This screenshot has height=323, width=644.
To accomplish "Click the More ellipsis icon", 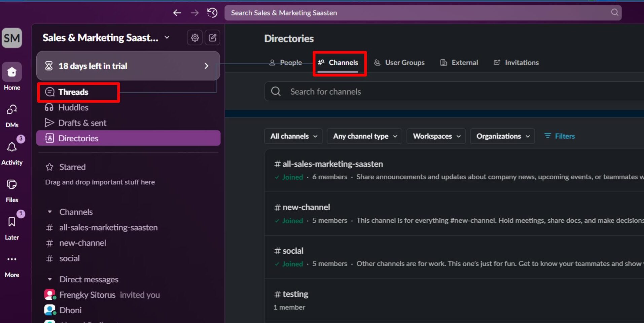I will 12,259.
